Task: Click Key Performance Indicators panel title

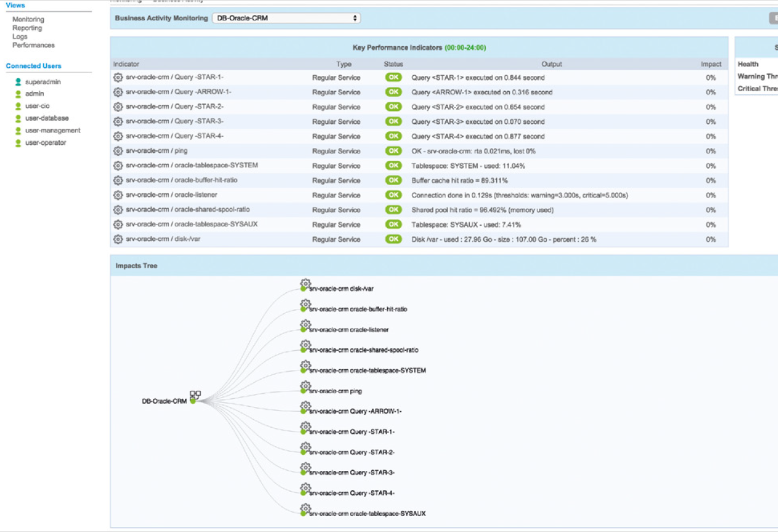Action: tap(419, 47)
